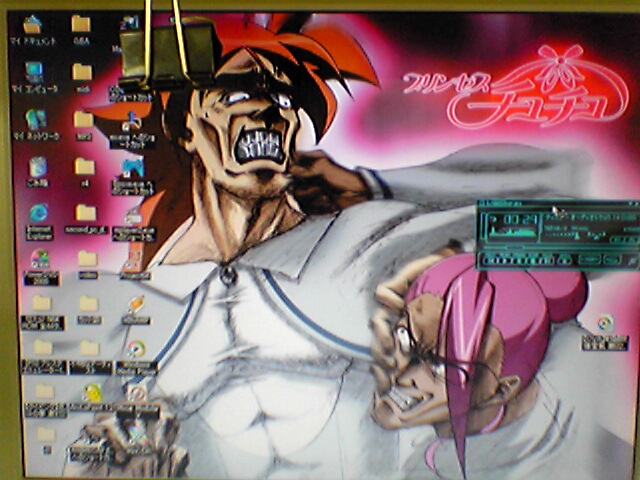Click Winamp stop button
This screenshot has height=480, width=640.
[x=530, y=260]
